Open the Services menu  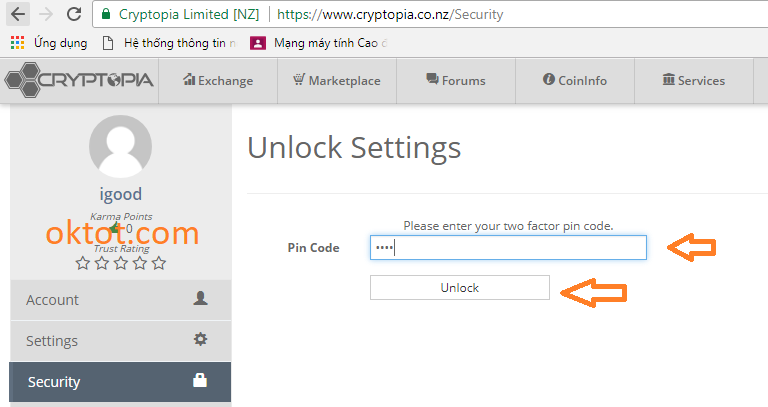(693, 81)
